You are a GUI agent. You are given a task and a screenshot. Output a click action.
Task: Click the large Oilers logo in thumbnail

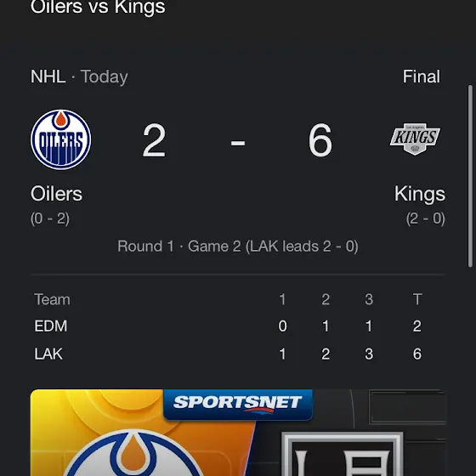click(x=133, y=453)
